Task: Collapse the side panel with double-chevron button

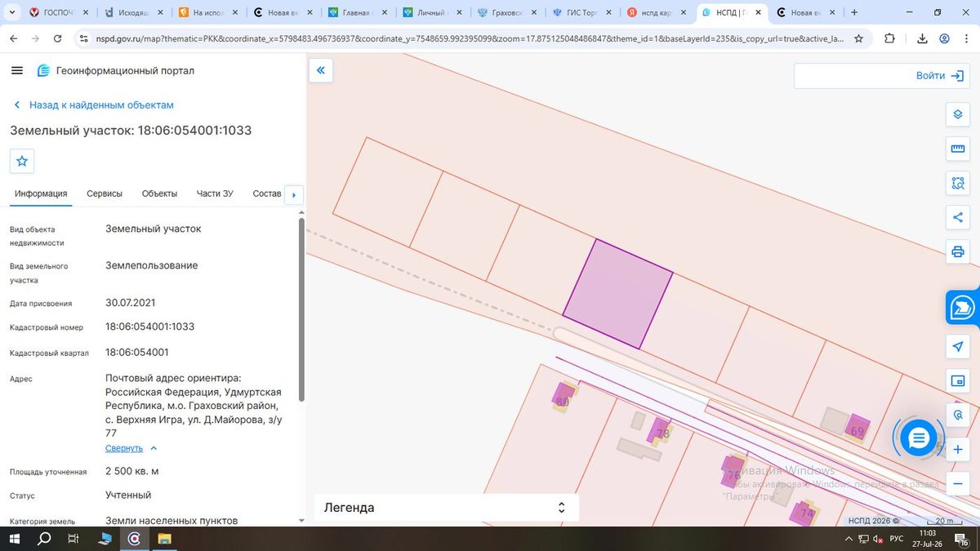Action: 321,71
